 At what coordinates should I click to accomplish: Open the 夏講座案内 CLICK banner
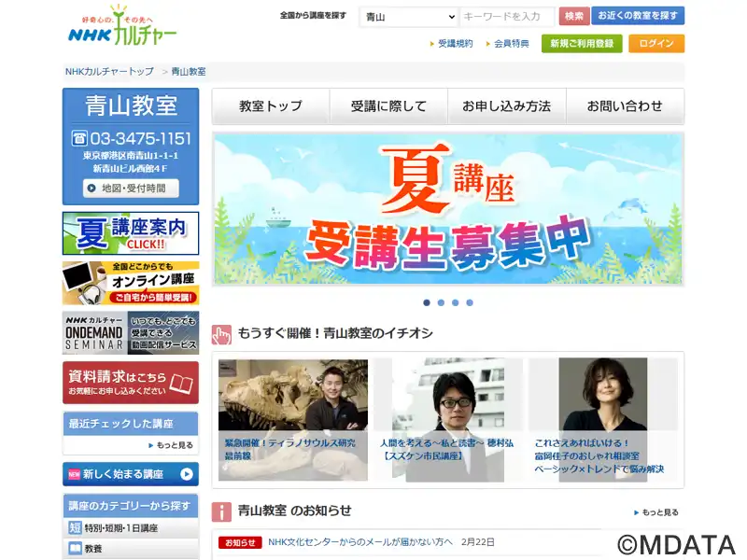(x=131, y=233)
